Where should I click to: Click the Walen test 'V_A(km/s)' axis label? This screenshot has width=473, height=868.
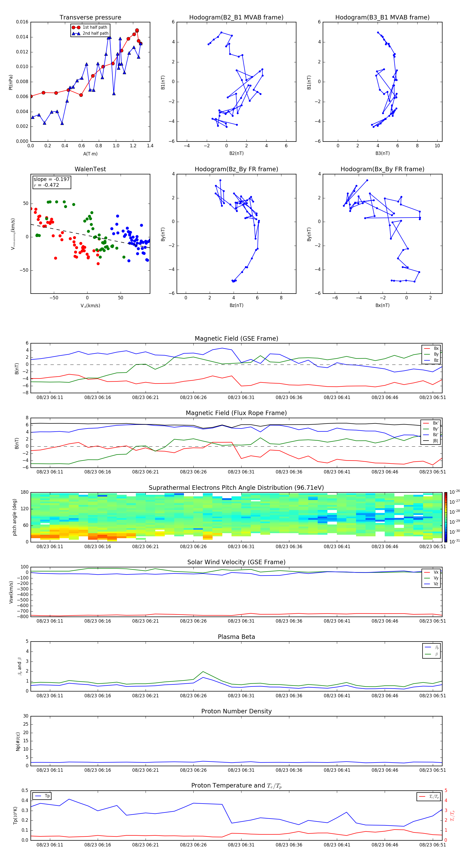click(x=90, y=306)
